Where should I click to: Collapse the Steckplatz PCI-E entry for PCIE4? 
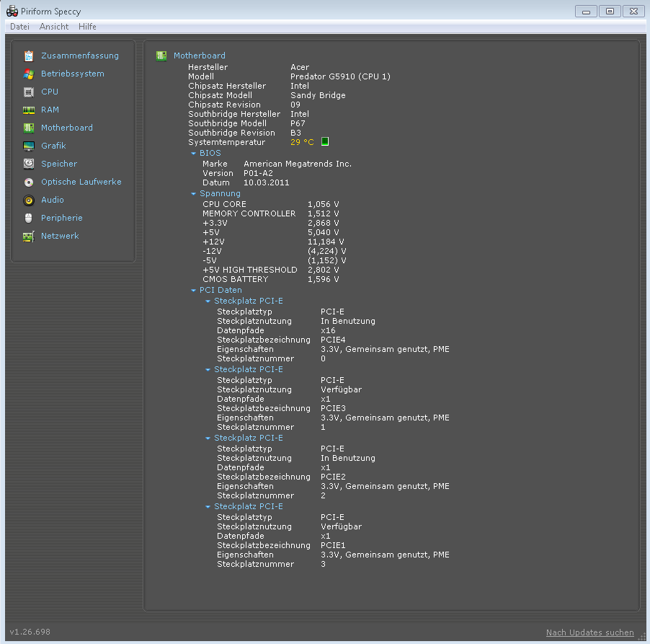tap(208, 301)
